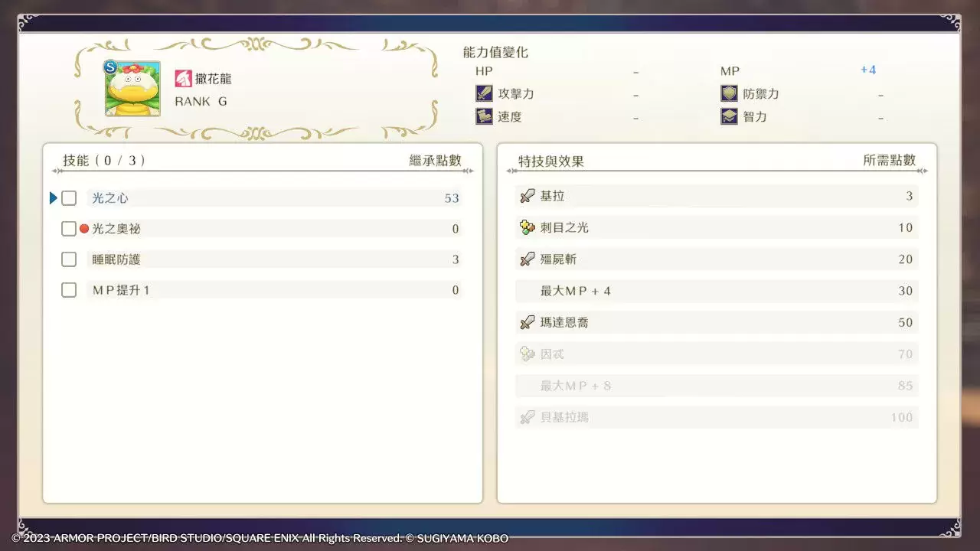Viewport: 980px width, 551px height.
Task: Check the MP提升1 skill checkbox
Action: point(69,290)
